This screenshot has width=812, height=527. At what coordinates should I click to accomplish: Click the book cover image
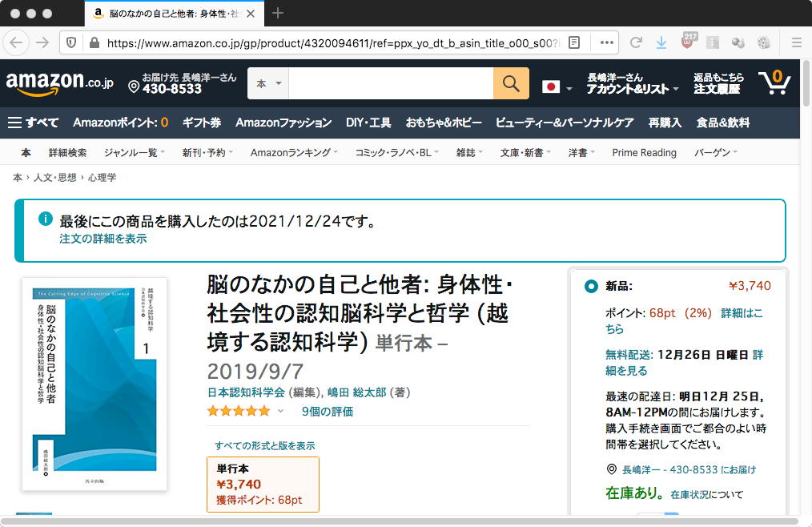(94, 384)
